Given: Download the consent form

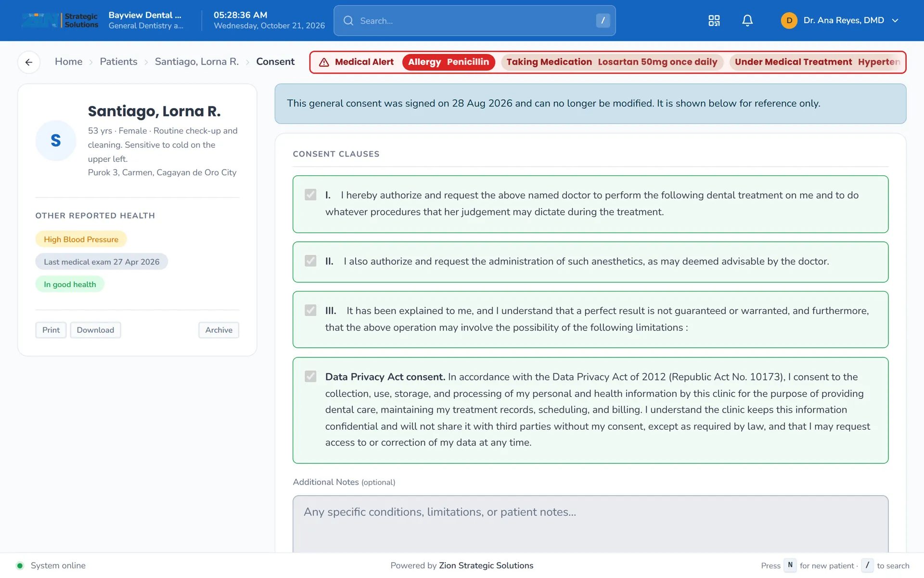Looking at the screenshot, I should tap(95, 330).
